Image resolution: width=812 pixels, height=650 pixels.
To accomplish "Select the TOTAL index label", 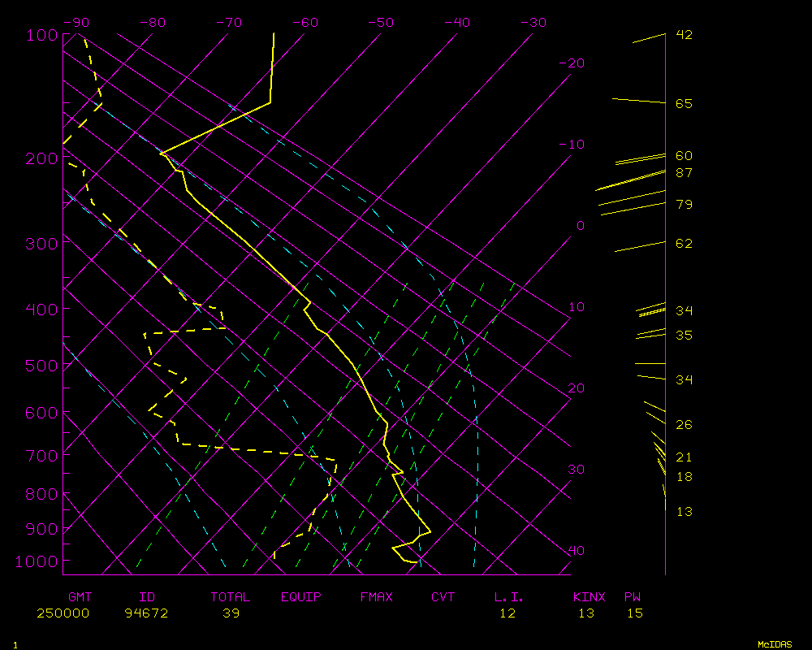I will coord(231,597).
